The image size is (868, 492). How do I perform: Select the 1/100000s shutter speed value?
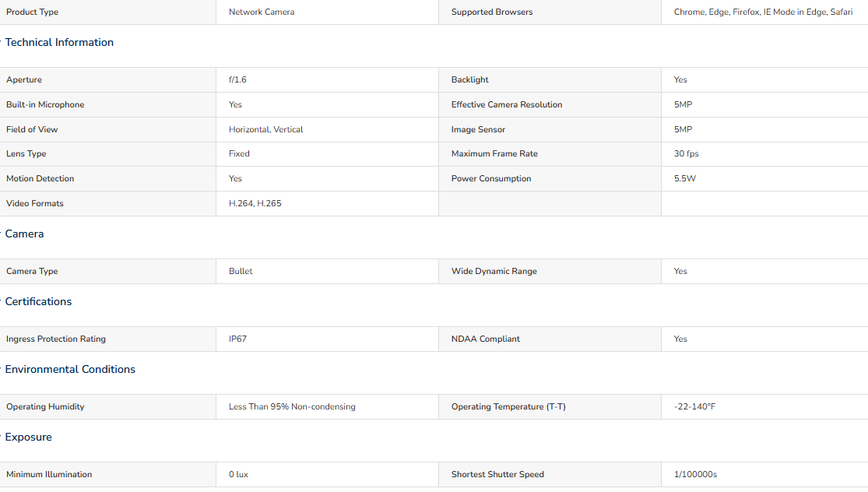(695, 475)
